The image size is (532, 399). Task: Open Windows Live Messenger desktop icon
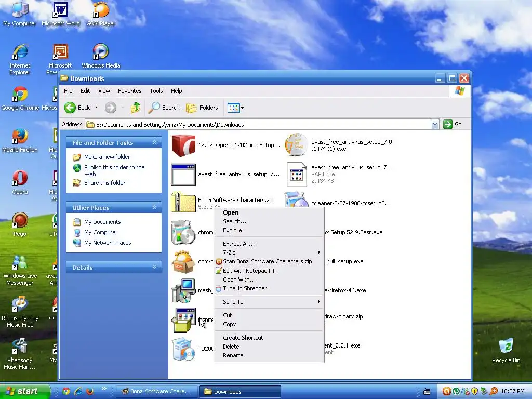tap(20, 270)
